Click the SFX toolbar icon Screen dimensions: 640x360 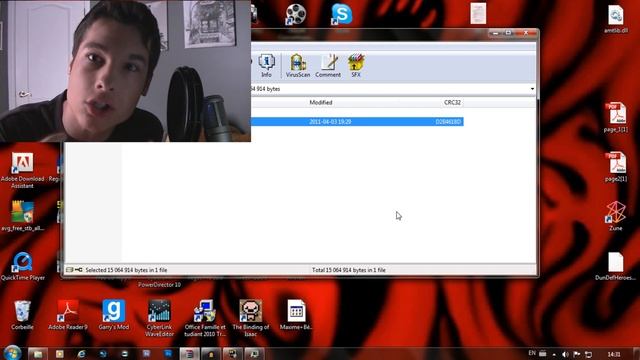(x=356, y=66)
